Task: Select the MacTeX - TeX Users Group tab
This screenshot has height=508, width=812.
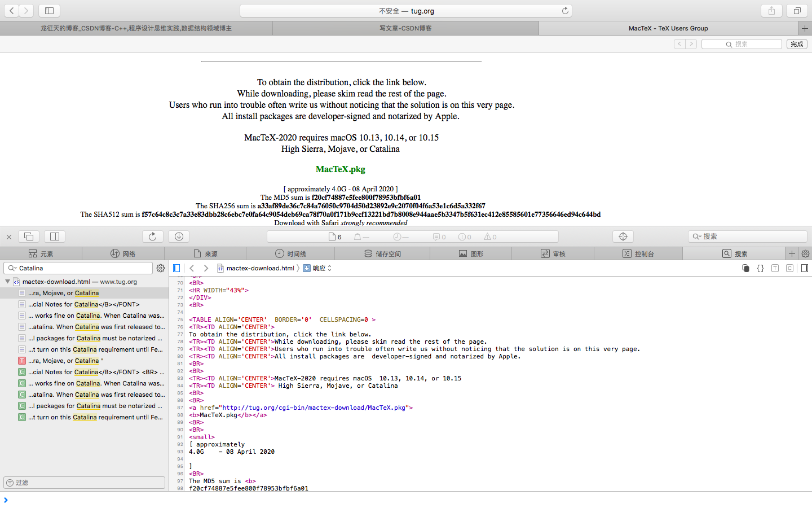Action: tap(668, 28)
